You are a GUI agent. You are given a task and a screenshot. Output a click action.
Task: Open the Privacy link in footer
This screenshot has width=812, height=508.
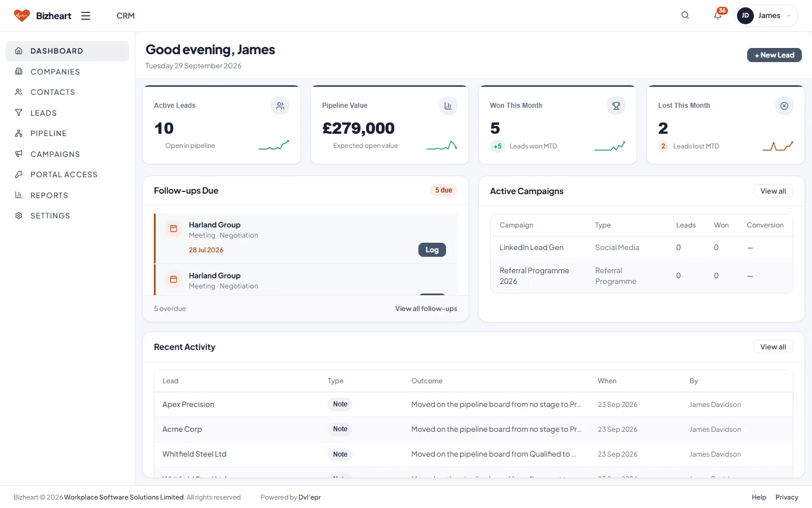(x=787, y=497)
